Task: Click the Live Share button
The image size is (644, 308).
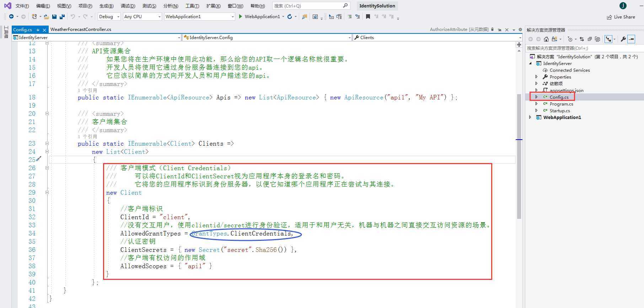Action: [x=621, y=17]
